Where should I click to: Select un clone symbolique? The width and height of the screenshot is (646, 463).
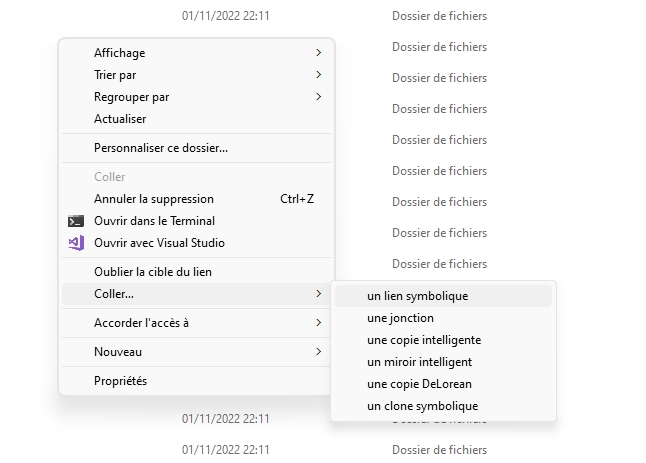[x=423, y=406]
